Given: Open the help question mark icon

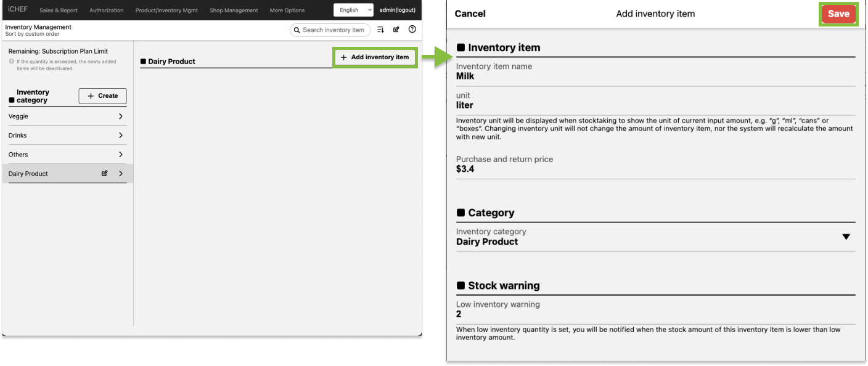Looking at the screenshot, I should [x=412, y=30].
